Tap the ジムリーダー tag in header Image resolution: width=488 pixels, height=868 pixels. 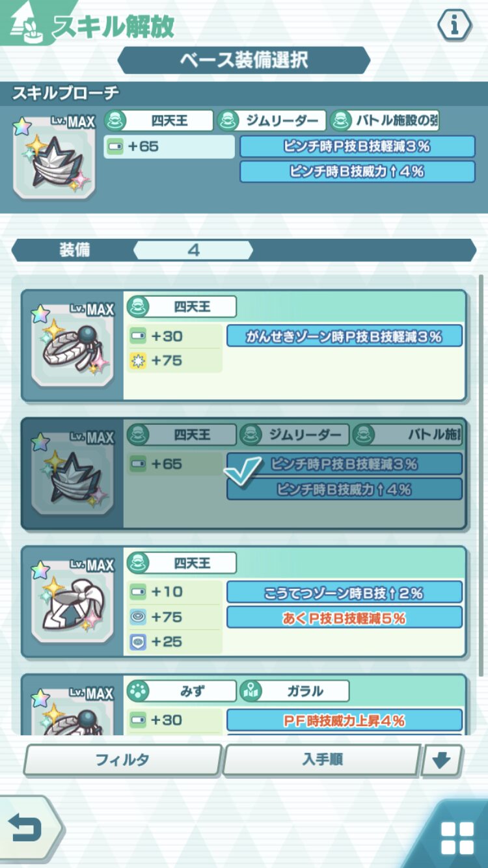[271, 120]
